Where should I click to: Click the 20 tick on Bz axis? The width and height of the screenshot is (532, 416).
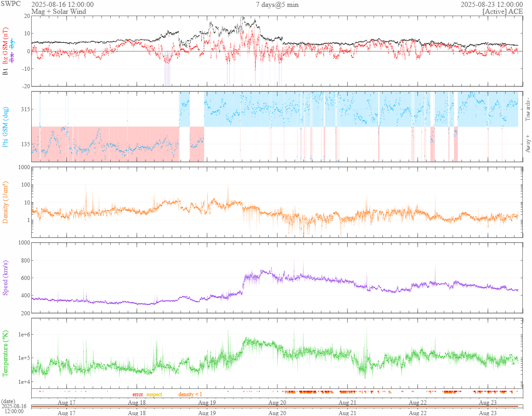pyautogui.click(x=27, y=16)
